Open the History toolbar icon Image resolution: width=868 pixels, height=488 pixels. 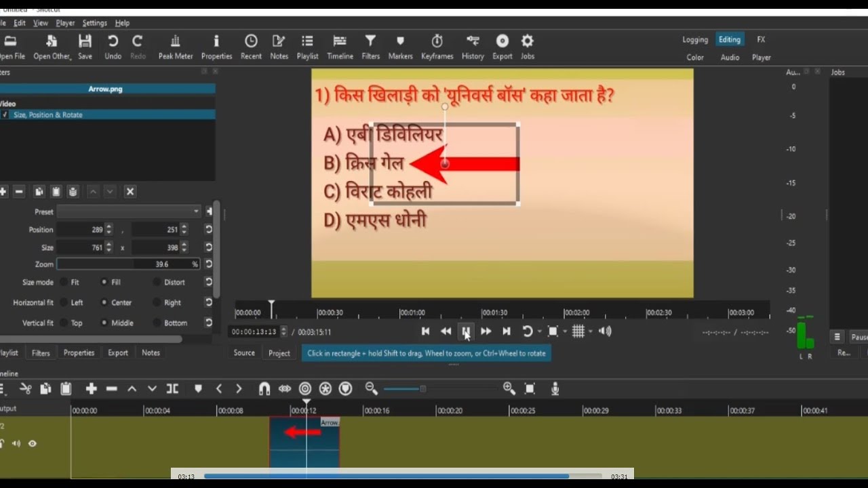(x=473, y=47)
